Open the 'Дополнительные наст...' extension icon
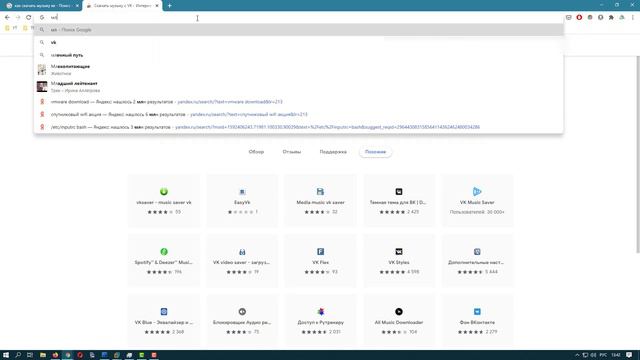This screenshot has height=360, width=640. tap(477, 251)
